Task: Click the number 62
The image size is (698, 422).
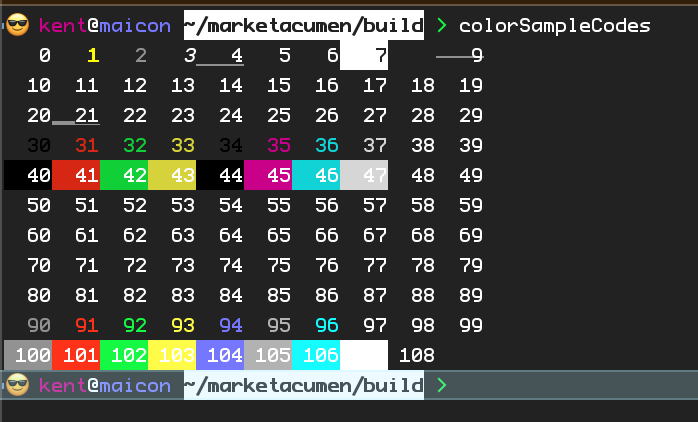Action: (135, 235)
